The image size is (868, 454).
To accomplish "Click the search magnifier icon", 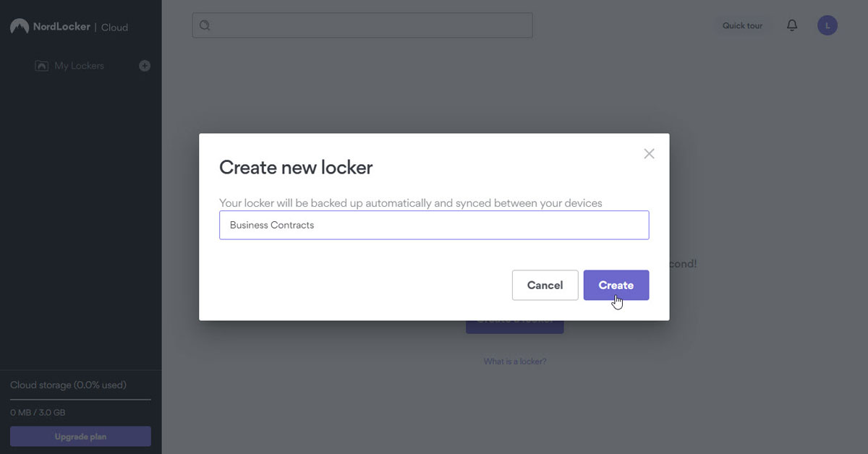I will [x=205, y=25].
